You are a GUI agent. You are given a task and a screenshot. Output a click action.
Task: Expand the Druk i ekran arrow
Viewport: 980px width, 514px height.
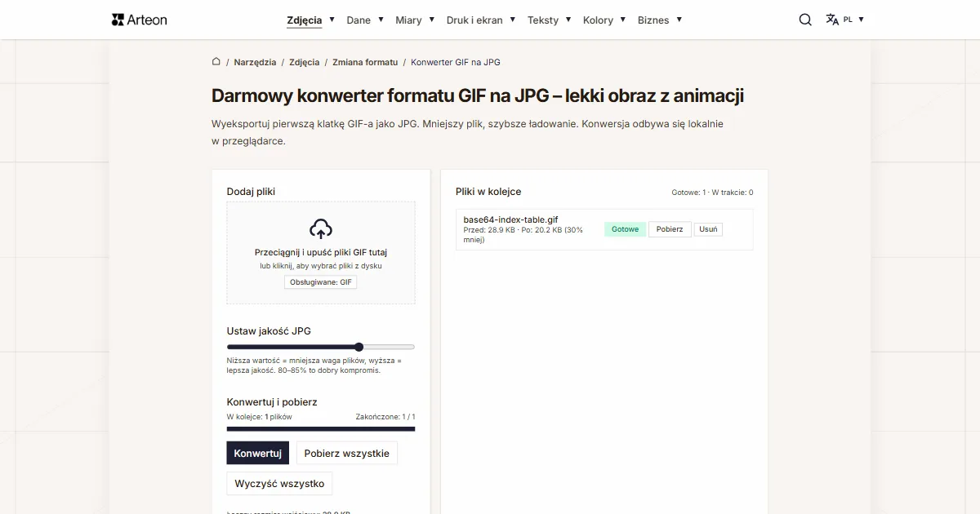(512, 19)
